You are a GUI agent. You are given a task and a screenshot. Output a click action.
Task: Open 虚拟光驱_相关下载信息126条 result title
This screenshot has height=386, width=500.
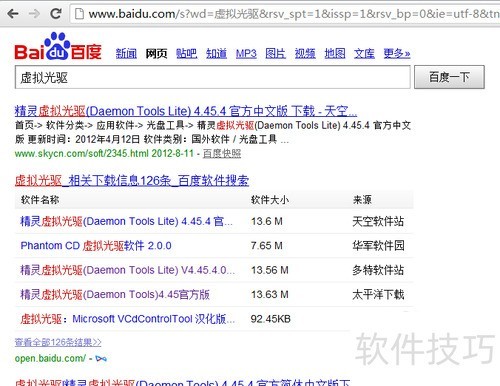coord(132,181)
